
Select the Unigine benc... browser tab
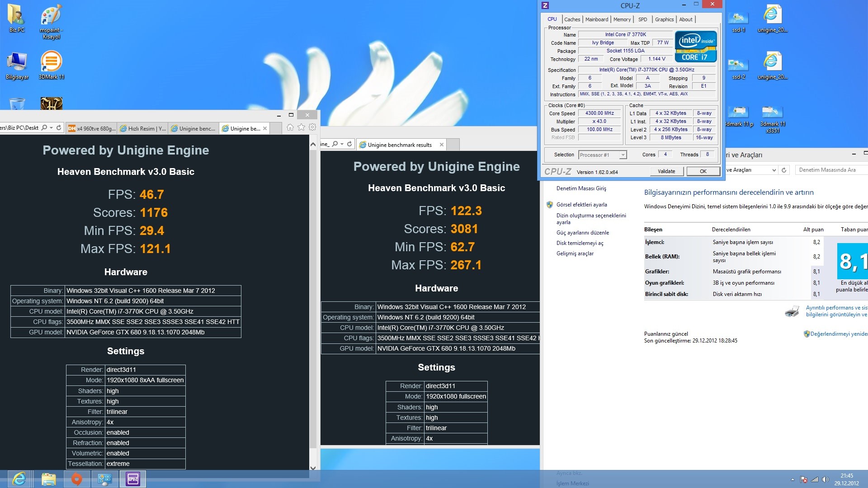[x=194, y=128]
